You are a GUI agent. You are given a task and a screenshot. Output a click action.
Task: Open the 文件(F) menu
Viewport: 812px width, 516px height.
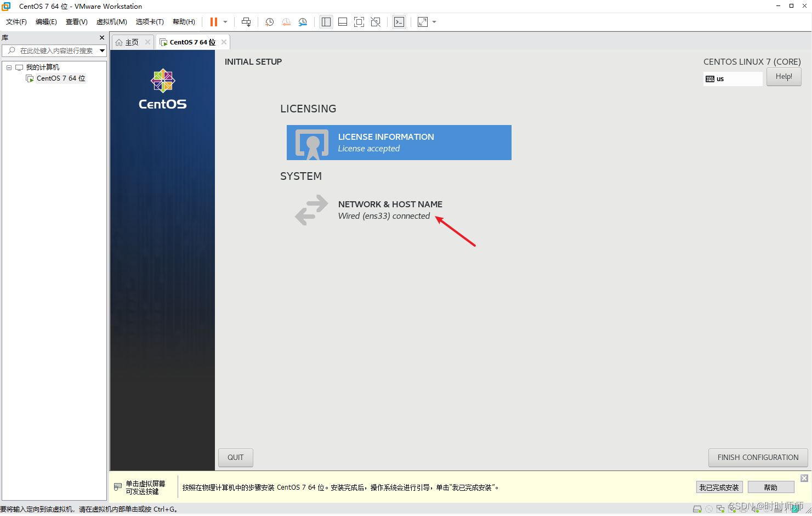coord(16,22)
